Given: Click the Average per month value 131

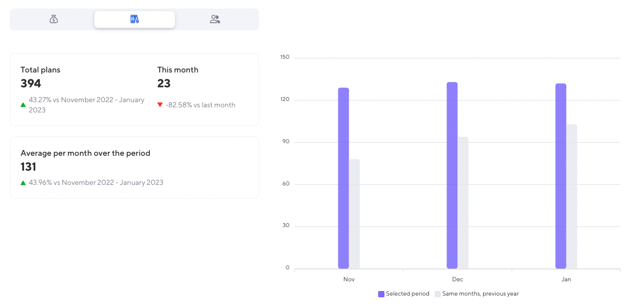Looking at the screenshot, I should click(29, 167).
